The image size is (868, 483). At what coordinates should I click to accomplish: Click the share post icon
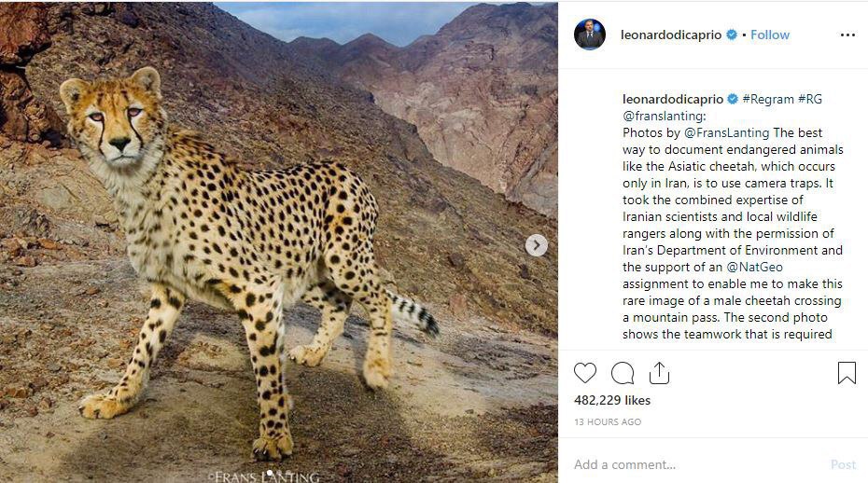(659, 373)
